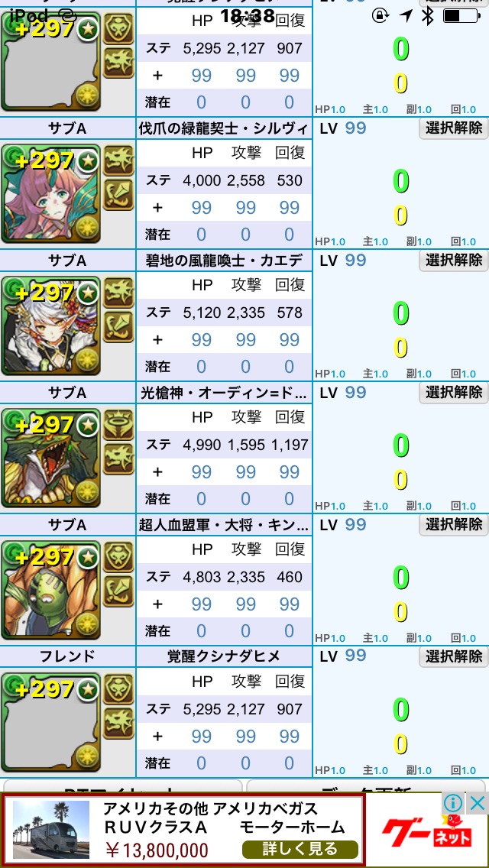Open ad info icon on banner

pos(452,802)
